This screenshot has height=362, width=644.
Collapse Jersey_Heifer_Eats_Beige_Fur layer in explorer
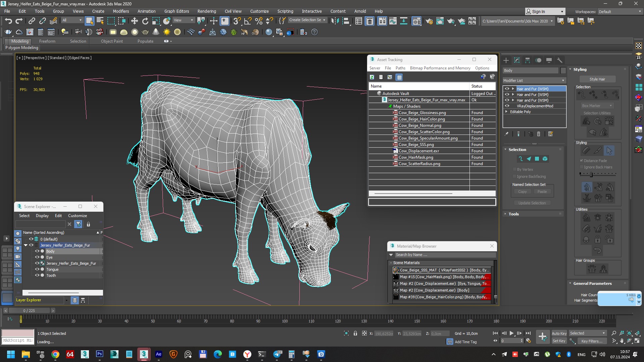pyautogui.click(x=26, y=245)
